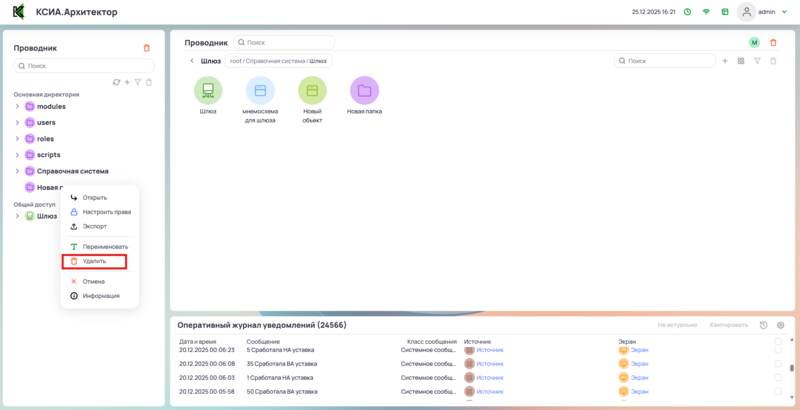
Task: Open the Новая папка folder icon
Action: pos(364,91)
